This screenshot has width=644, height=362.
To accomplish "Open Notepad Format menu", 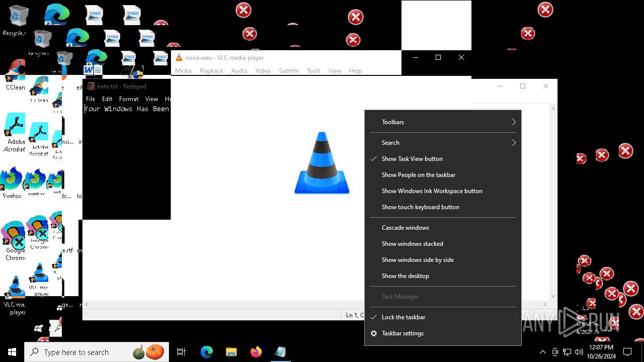I will (x=129, y=99).
